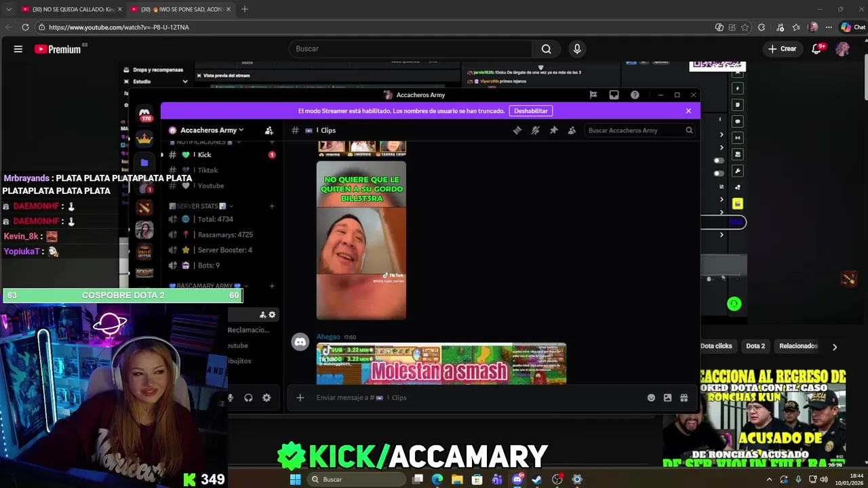Open the Tiktok channel in Discord

tap(221, 170)
